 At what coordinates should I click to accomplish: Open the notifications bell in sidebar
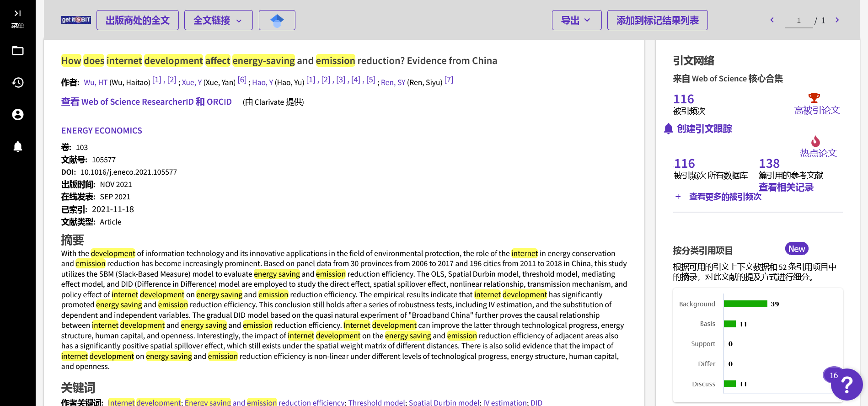coord(18,147)
